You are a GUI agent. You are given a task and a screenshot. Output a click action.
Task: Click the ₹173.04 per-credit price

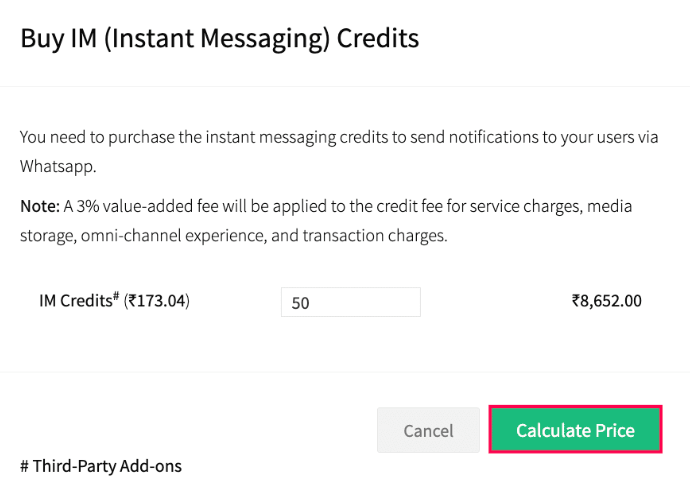point(157,301)
